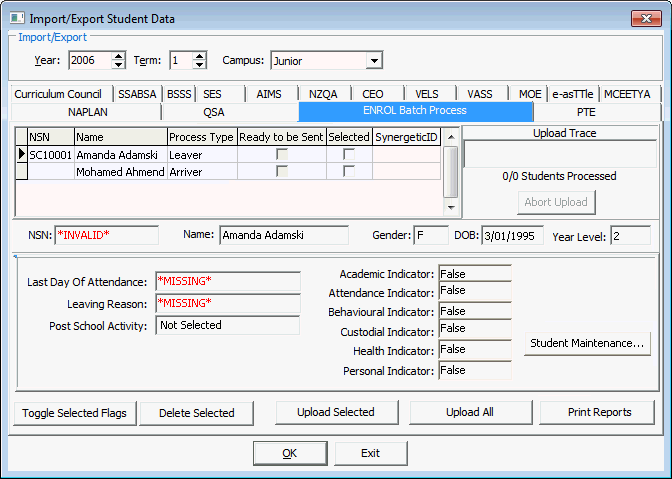Click the Post School Activity field

pyautogui.click(x=228, y=325)
